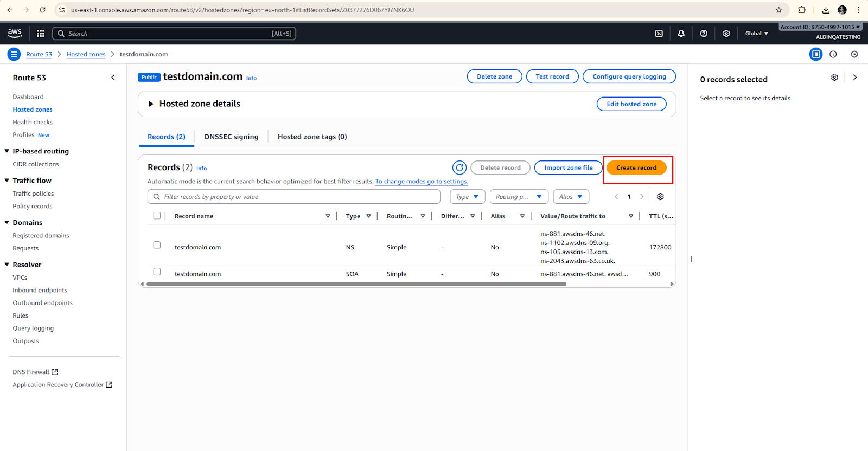Open the Type filter dropdown
Screen dimensions: 868x451
point(467,197)
